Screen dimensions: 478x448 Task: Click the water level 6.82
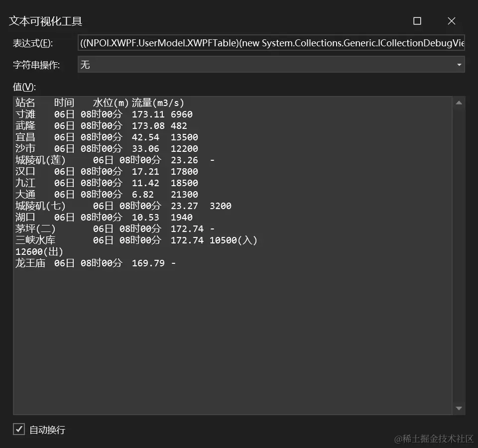pos(143,195)
